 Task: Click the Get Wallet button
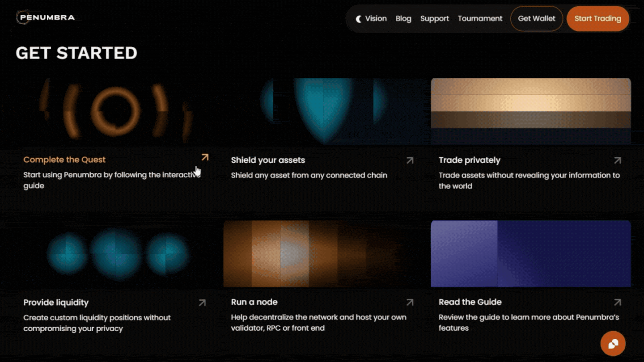point(536,18)
